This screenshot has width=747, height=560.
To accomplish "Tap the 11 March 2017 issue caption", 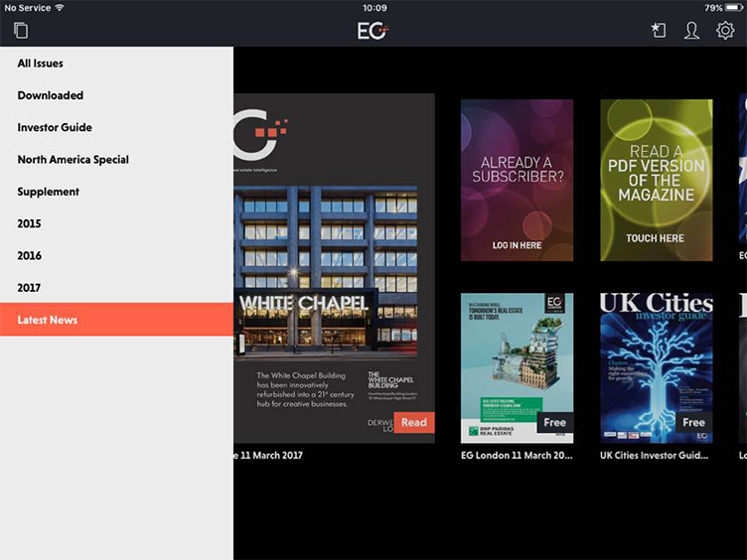I will point(268,455).
